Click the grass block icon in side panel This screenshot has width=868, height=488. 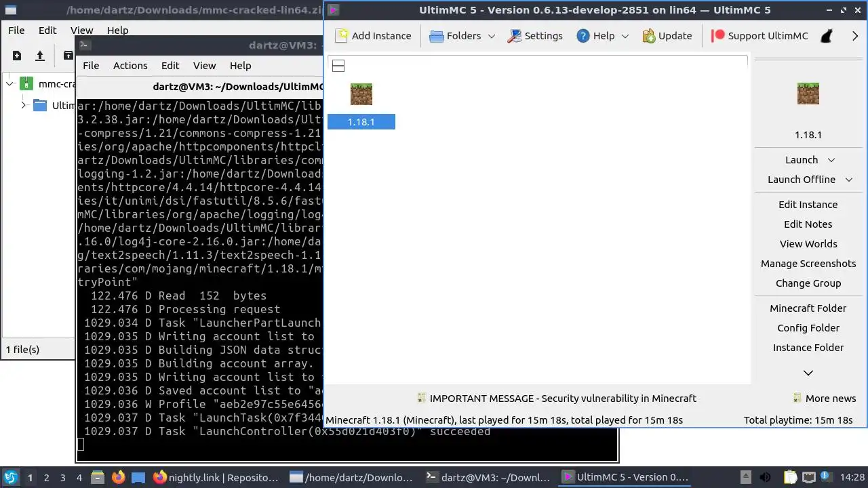click(x=808, y=94)
